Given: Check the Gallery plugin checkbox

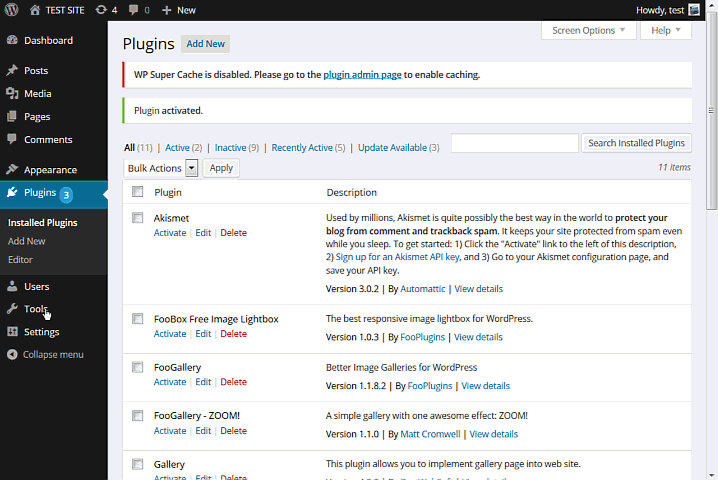Looking at the screenshot, I should coord(137,464).
